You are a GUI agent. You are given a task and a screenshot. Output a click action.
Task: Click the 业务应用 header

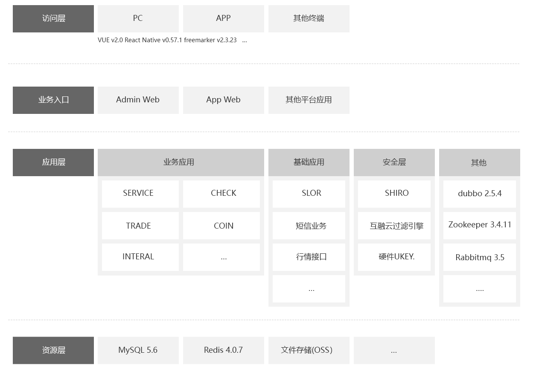point(181,162)
